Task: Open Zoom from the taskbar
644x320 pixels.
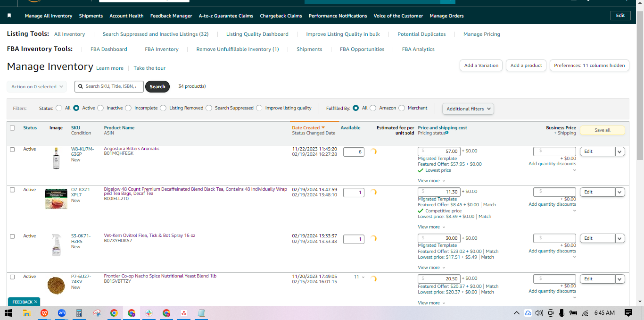Action: pyautogui.click(x=61, y=313)
